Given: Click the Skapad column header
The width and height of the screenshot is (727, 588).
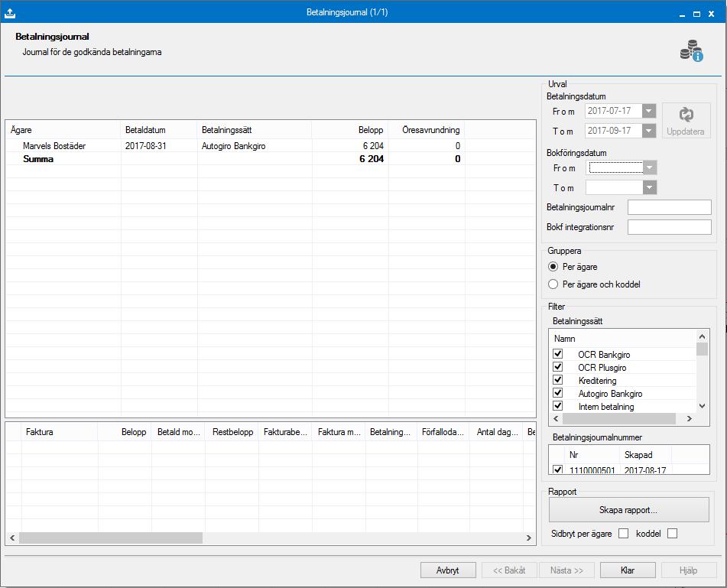Looking at the screenshot, I should coord(645,455).
